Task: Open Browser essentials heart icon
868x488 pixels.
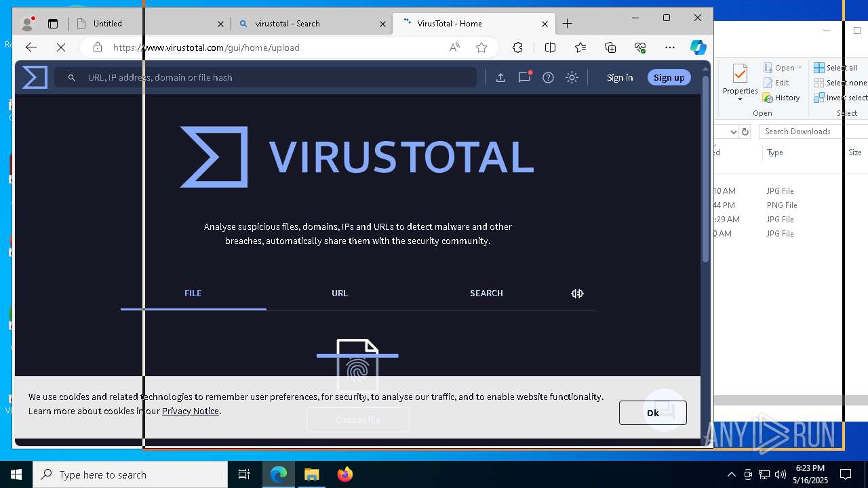Action: pos(640,47)
